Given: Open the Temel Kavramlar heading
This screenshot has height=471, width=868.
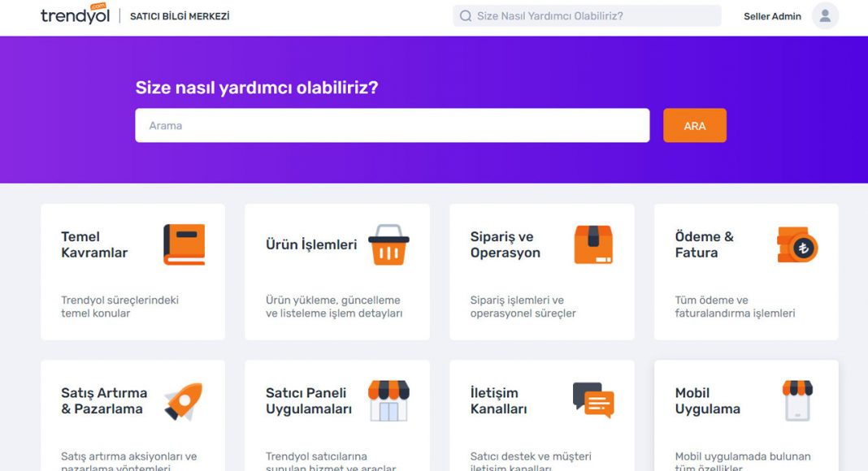Looking at the screenshot, I should pos(94,244).
